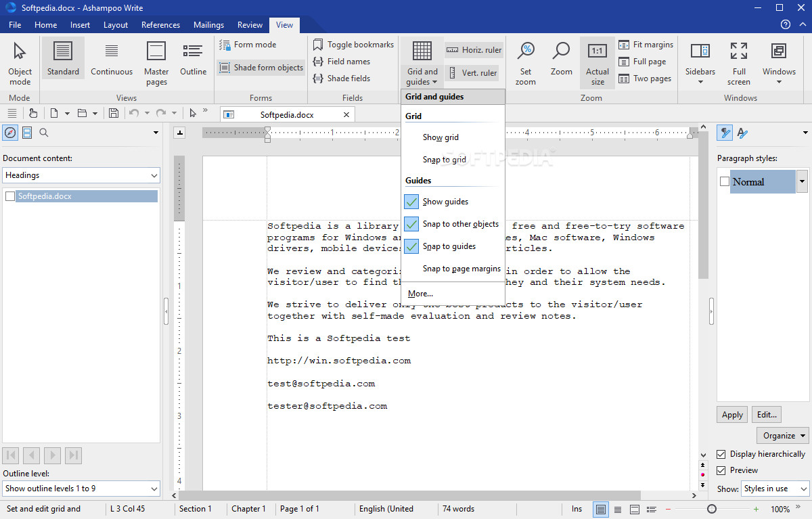This screenshot has width=812, height=519.
Task: Click the Save icon in quick toolbar
Action: click(x=114, y=113)
